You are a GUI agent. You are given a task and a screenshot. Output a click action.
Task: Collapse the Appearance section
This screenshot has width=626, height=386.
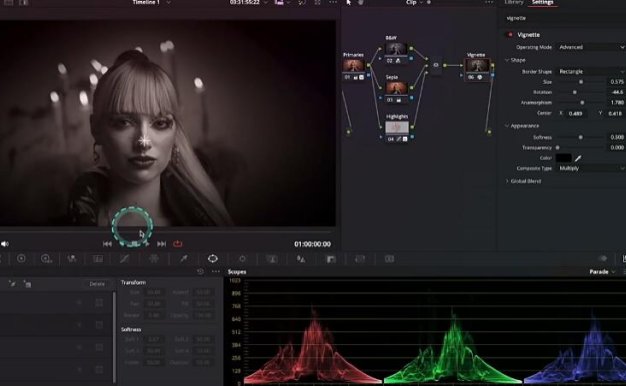(507, 126)
